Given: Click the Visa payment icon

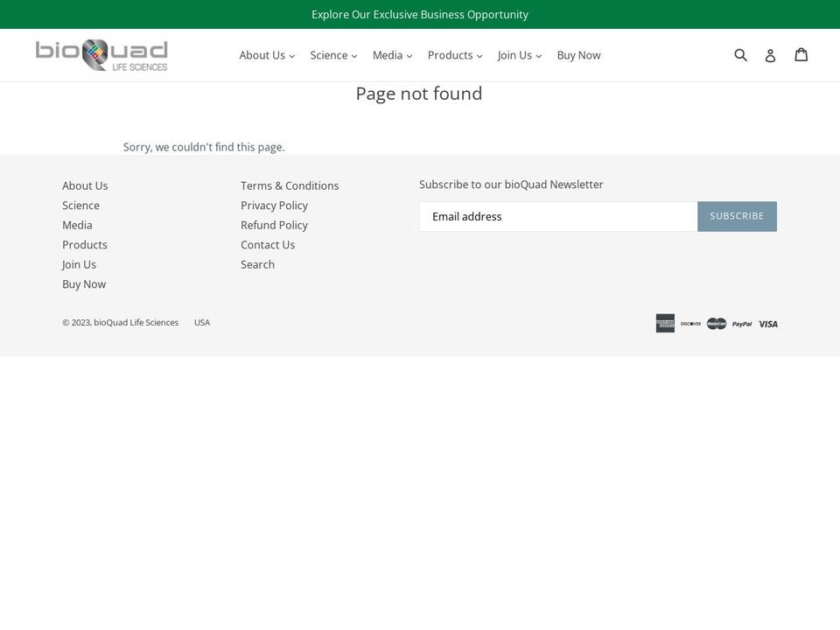Looking at the screenshot, I should pos(768,324).
